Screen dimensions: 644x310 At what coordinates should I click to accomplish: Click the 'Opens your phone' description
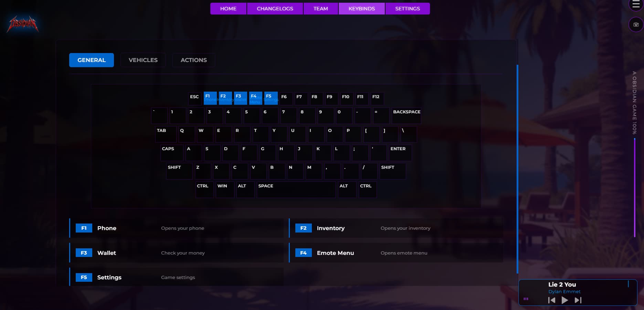coord(183,228)
